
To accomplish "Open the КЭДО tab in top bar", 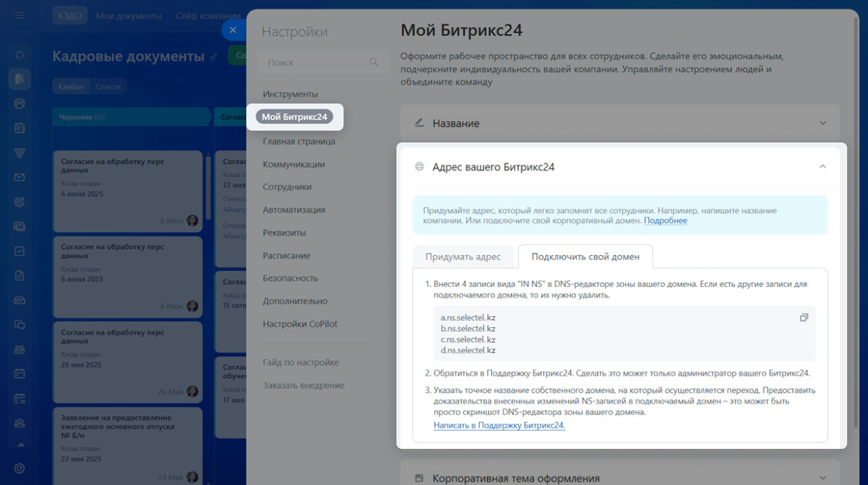I will pyautogui.click(x=69, y=15).
